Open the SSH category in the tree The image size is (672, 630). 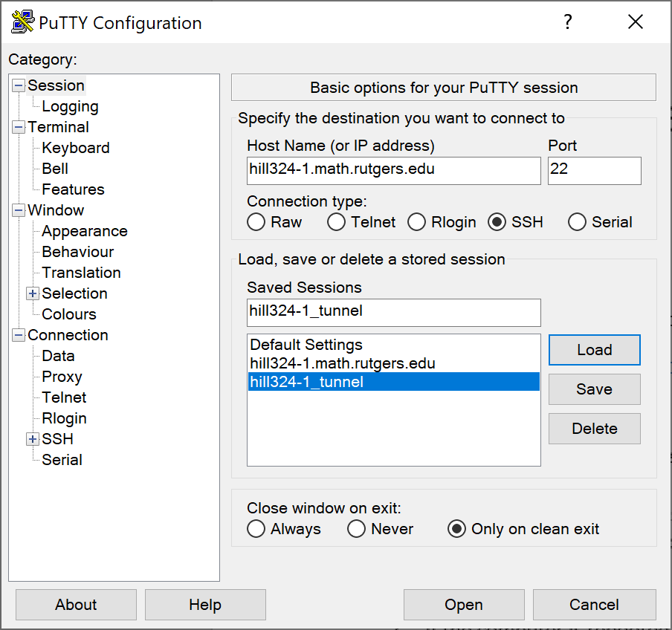(57, 439)
